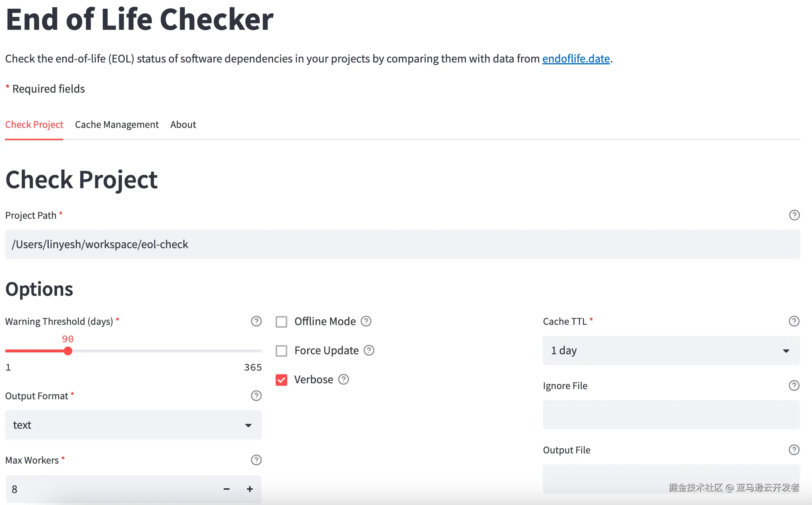Open the Output Format text dropdown

coord(133,425)
